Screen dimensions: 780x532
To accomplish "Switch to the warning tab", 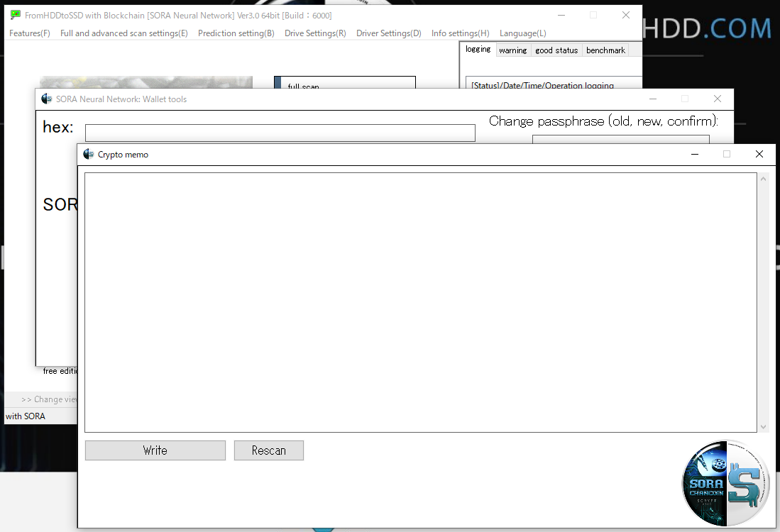I will point(513,50).
